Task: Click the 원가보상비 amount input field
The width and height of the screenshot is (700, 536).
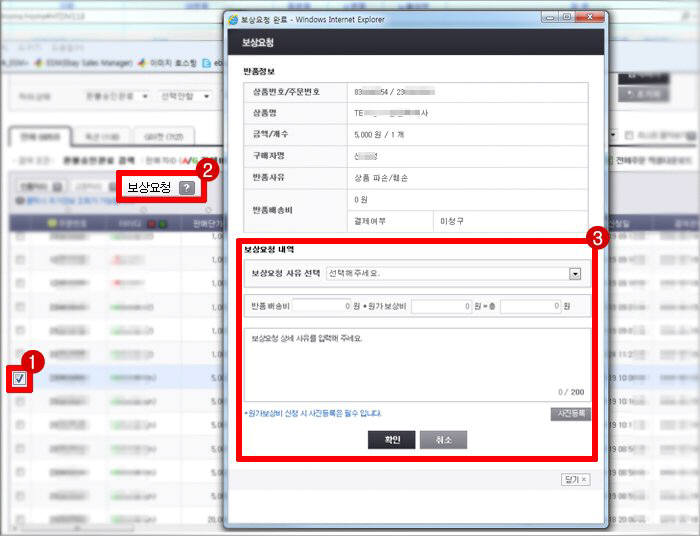Action: click(x=440, y=305)
